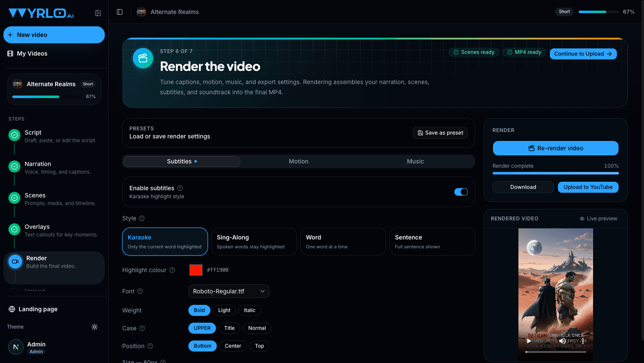Download the rendered video
This screenshot has height=363, width=644.
pos(523,187)
